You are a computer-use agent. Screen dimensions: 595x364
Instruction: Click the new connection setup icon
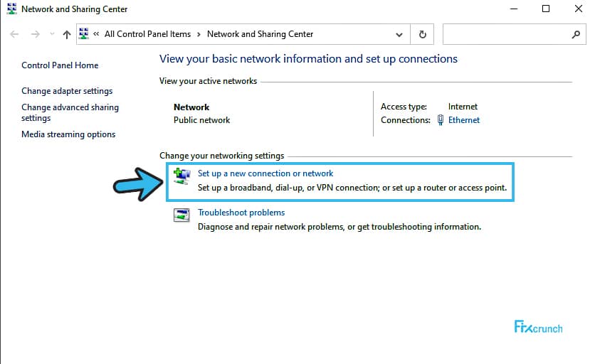[181, 176]
